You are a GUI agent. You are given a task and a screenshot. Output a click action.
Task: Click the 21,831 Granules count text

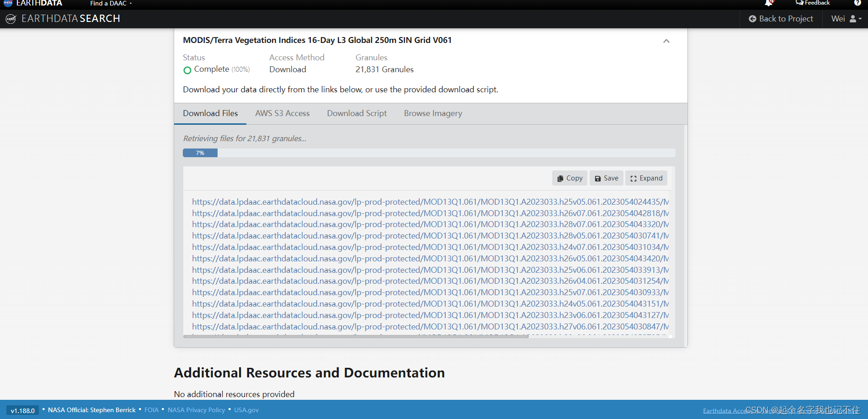[x=384, y=69]
